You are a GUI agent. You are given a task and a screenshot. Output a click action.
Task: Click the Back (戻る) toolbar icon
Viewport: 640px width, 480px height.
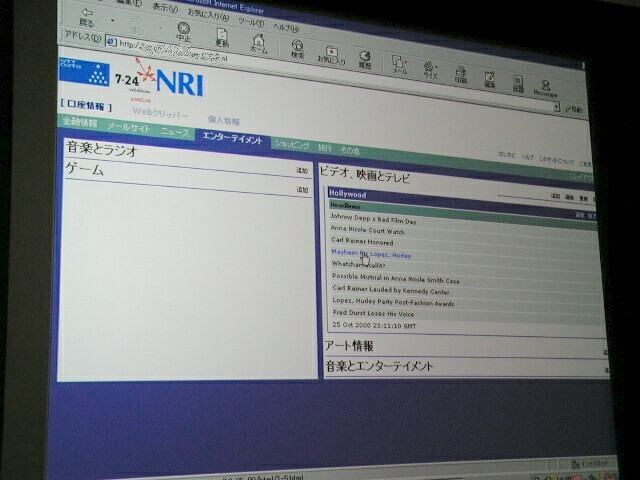(x=87, y=16)
